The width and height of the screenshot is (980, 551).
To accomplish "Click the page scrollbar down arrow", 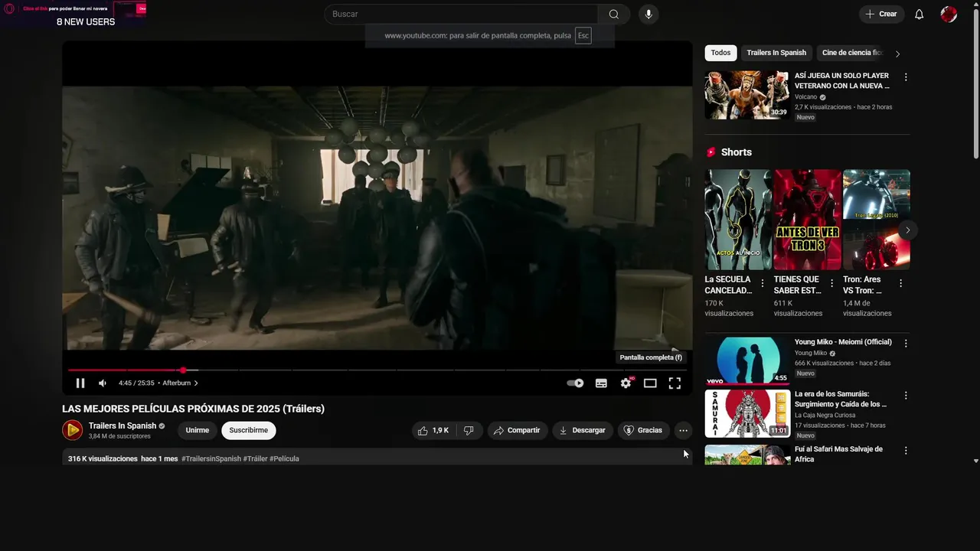I will point(975,461).
